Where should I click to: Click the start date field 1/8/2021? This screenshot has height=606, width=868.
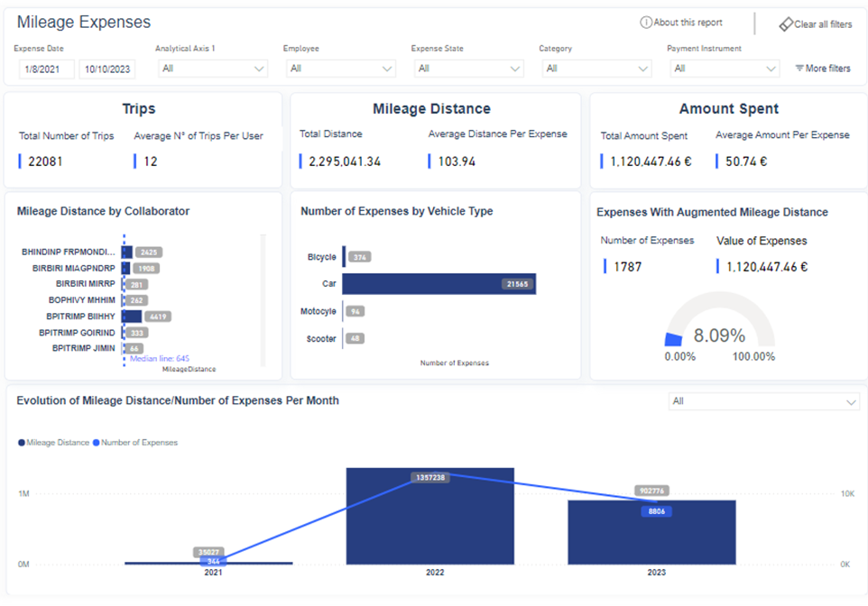pyautogui.click(x=46, y=69)
